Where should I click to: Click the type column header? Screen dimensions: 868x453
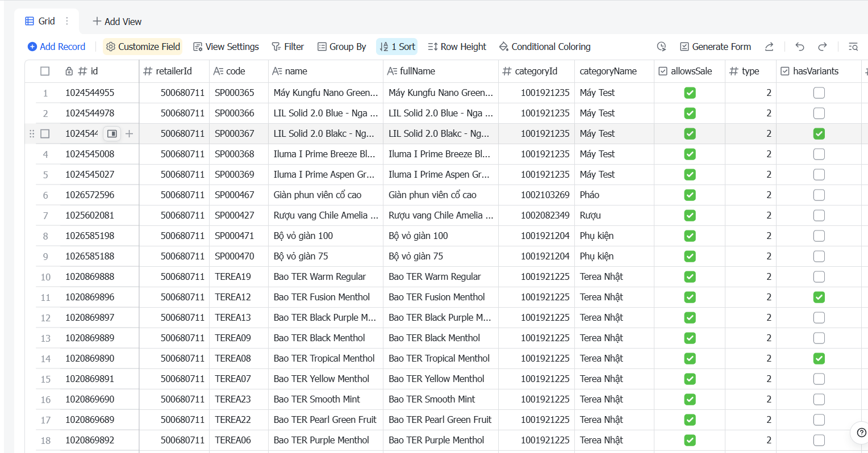coord(750,71)
